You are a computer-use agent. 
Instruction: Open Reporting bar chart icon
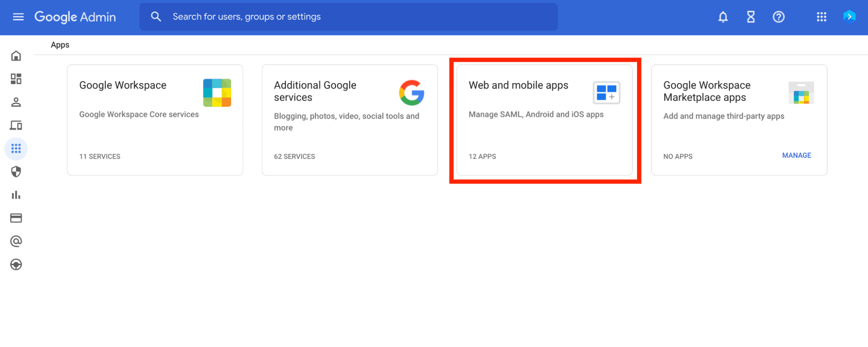(x=16, y=195)
